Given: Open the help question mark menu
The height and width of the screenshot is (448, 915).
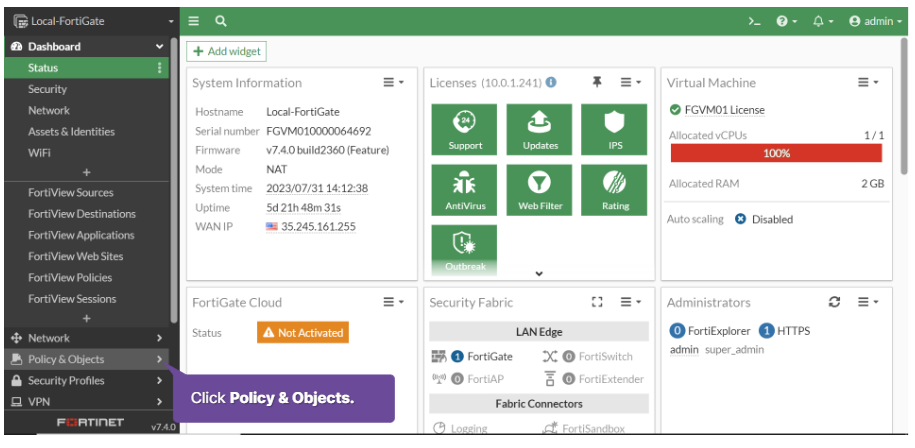Looking at the screenshot, I should (787, 22).
